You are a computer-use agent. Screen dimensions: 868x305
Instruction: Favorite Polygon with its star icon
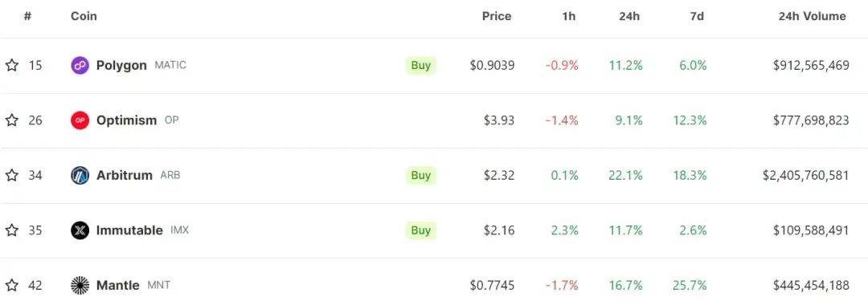[x=11, y=65]
